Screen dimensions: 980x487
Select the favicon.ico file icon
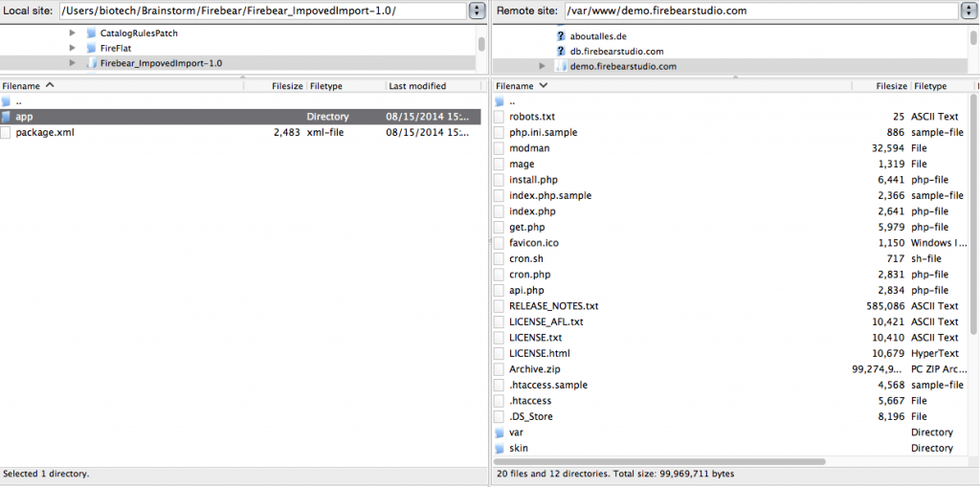coord(499,243)
